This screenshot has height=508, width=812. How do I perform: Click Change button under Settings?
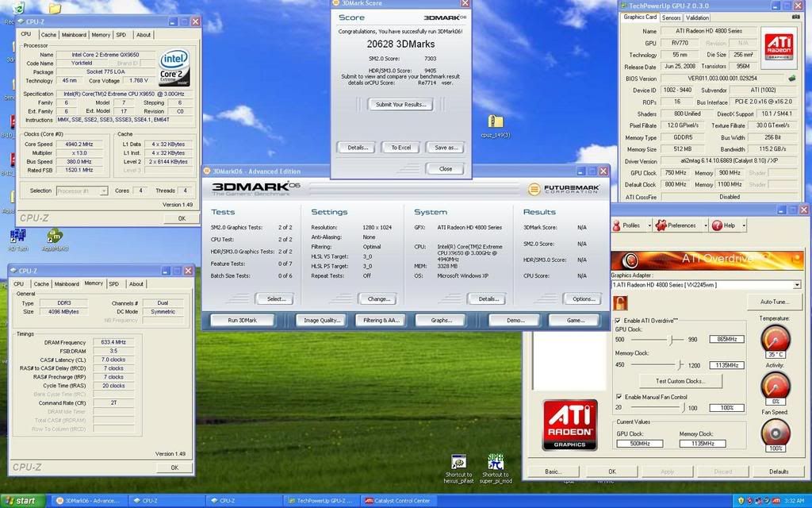378,299
